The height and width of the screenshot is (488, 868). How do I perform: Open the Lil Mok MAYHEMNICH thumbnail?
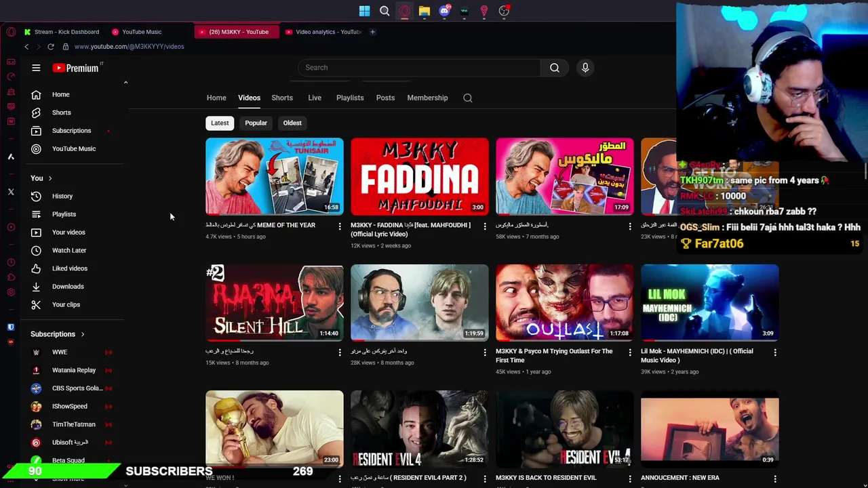coord(710,303)
